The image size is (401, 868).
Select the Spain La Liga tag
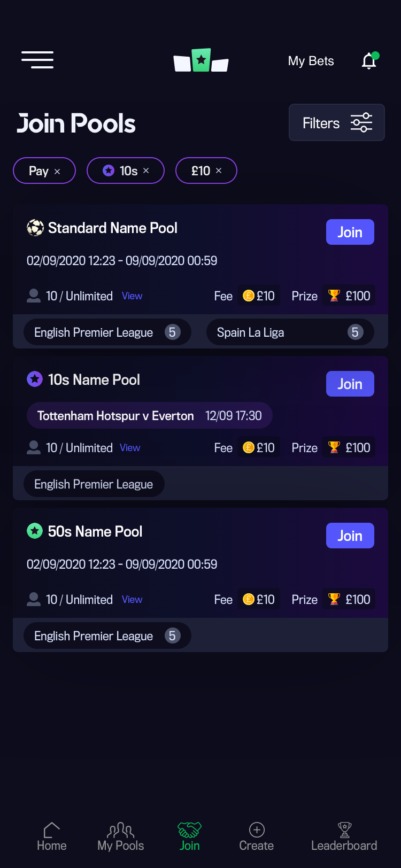(x=290, y=332)
